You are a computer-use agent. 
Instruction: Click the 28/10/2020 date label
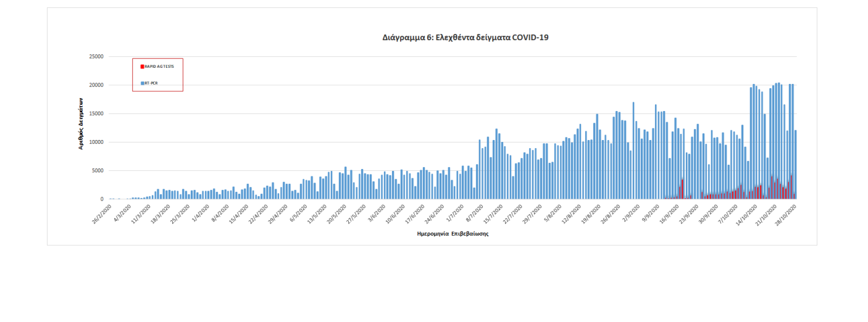point(786,212)
